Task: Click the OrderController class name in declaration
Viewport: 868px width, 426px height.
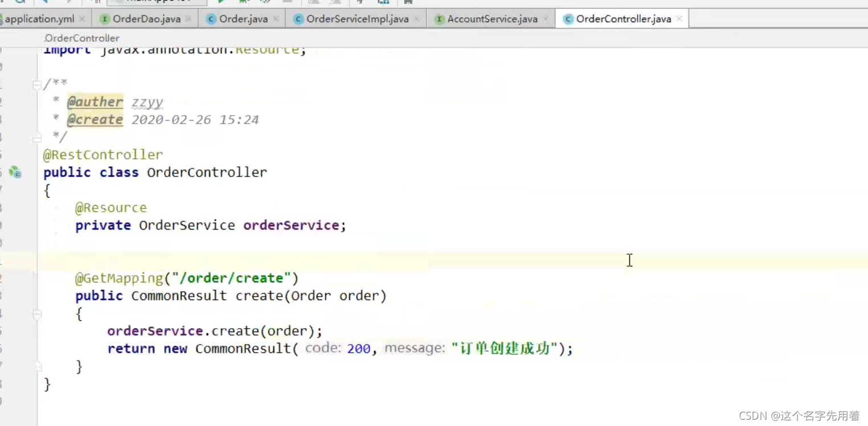Action: point(207,173)
